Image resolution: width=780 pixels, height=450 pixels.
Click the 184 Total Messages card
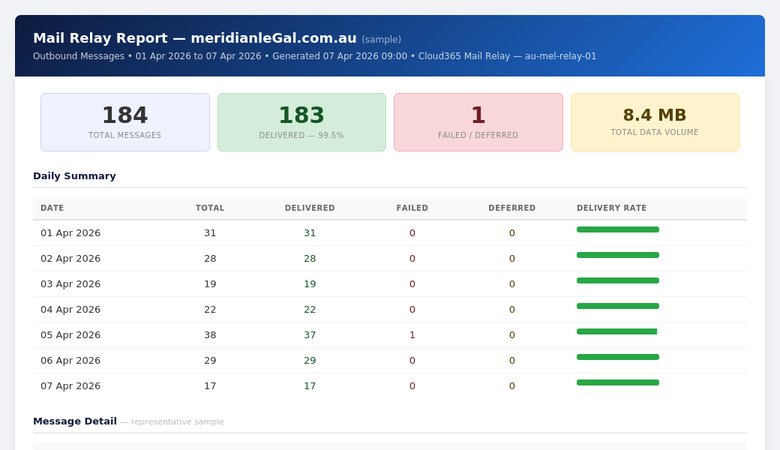125,122
